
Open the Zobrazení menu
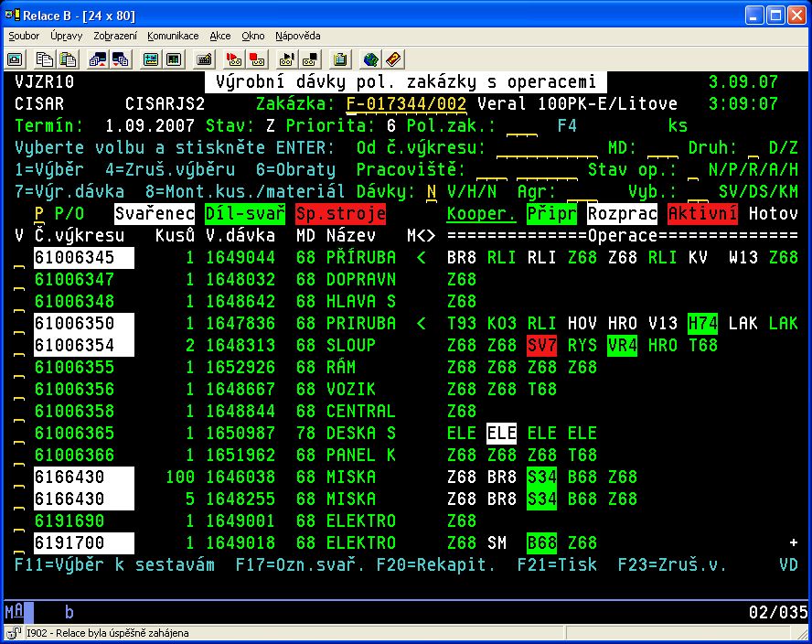click(x=115, y=36)
